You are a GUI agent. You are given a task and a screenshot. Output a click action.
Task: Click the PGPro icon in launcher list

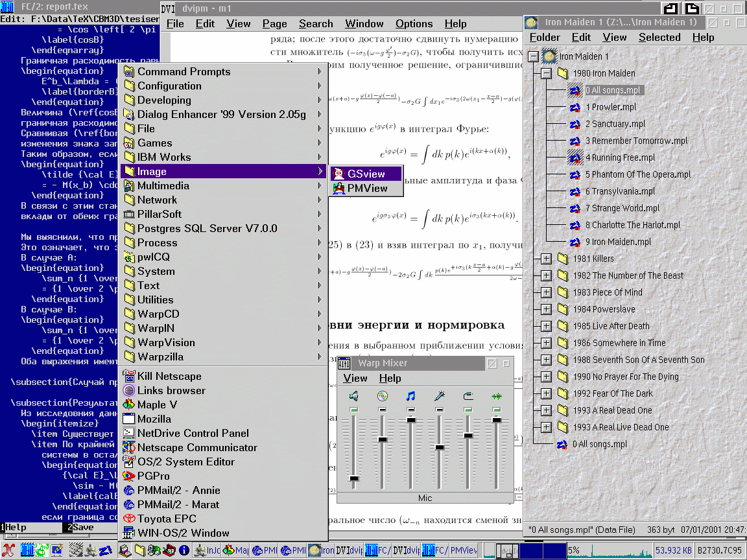tap(129, 476)
